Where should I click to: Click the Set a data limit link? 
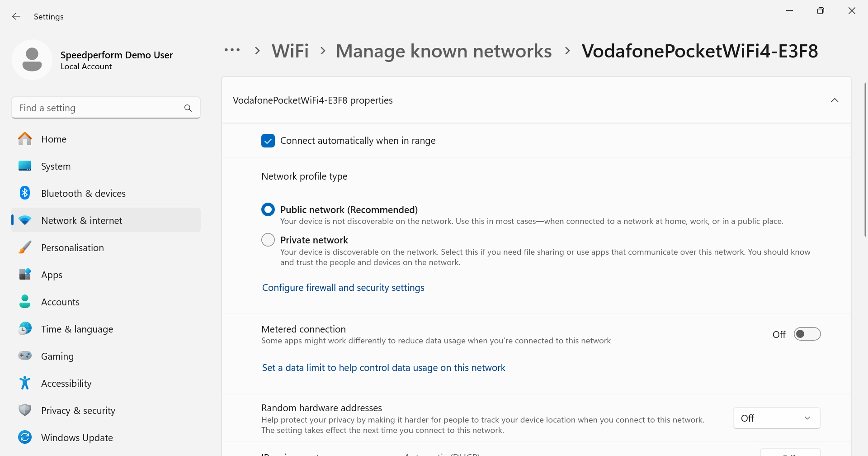tap(383, 368)
